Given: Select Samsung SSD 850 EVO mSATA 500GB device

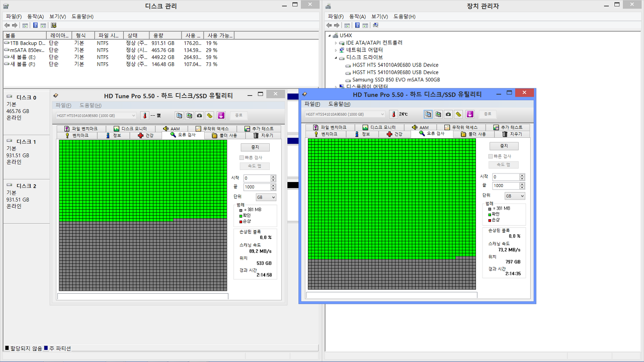Looking at the screenshot, I should tap(396, 80).
